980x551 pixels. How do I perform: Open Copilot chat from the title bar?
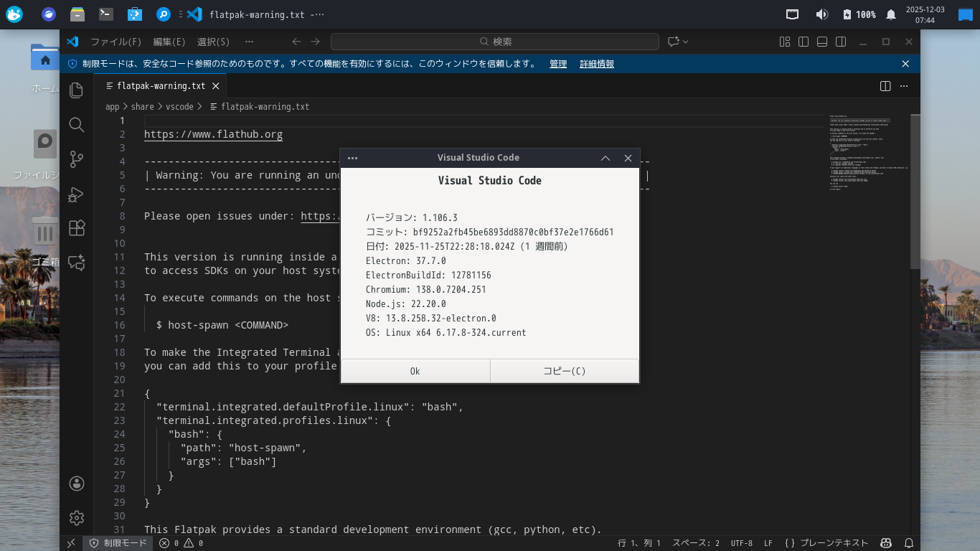click(x=673, y=42)
